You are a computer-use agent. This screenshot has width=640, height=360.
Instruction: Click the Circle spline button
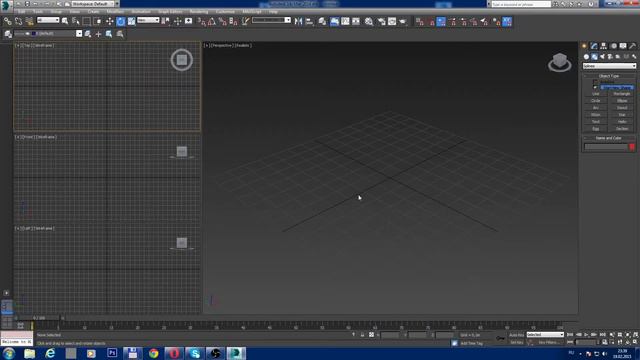tap(596, 101)
